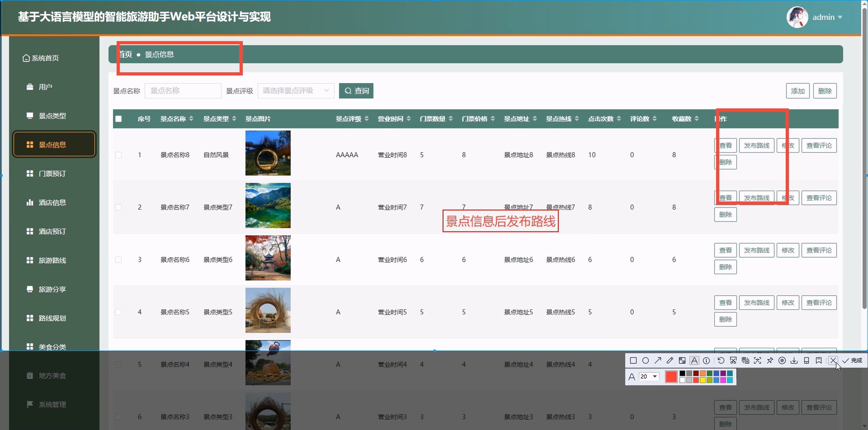Tick the checkbox for row 景点名称8
The height and width of the screenshot is (430, 868).
(x=118, y=155)
